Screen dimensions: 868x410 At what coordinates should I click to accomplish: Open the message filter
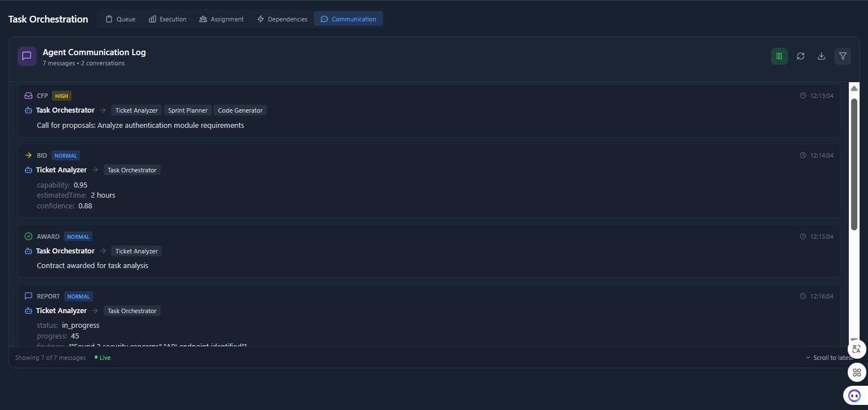[x=843, y=56]
